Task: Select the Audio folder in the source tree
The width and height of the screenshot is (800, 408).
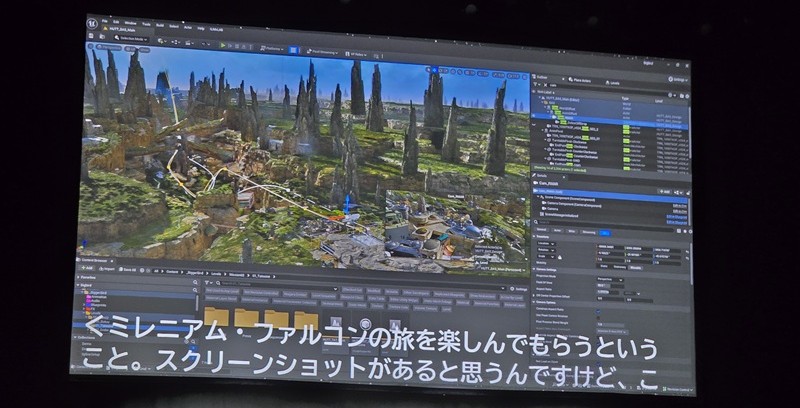Action: pos(94,302)
